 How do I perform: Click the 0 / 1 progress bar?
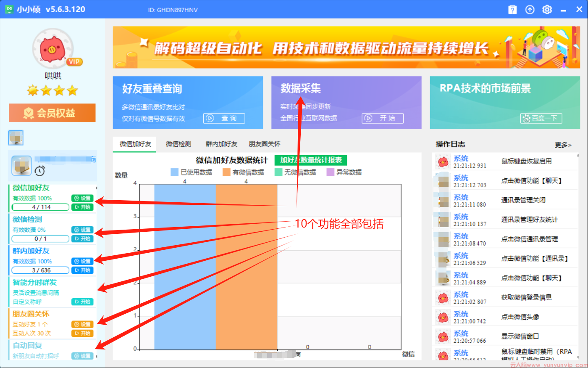pyautogui.click(x=41, y=238)
